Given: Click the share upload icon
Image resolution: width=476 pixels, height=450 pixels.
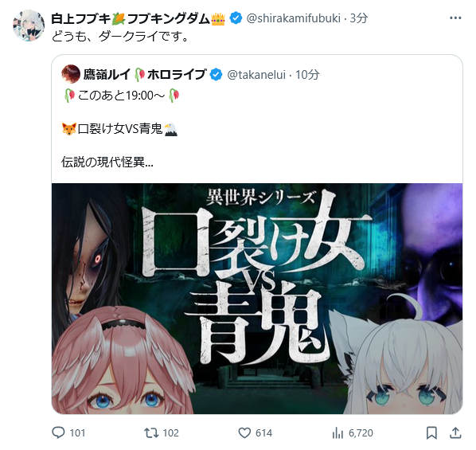Looking at the screenshot, I should pyautogui.click(x=455, y=432).
